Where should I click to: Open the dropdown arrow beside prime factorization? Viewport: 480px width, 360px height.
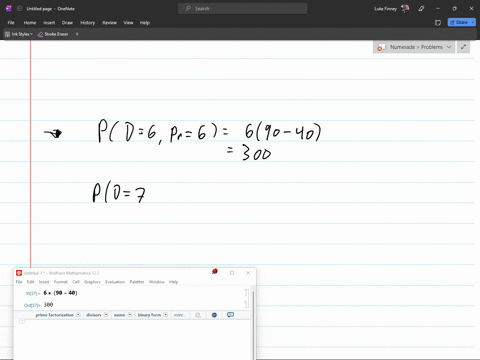(78, 315)
